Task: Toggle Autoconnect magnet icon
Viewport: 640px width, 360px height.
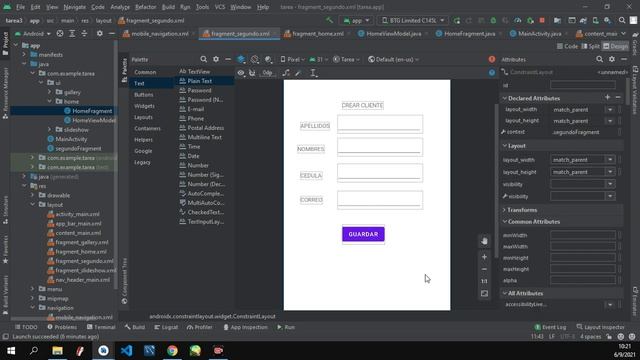Action: pos(252,73)
